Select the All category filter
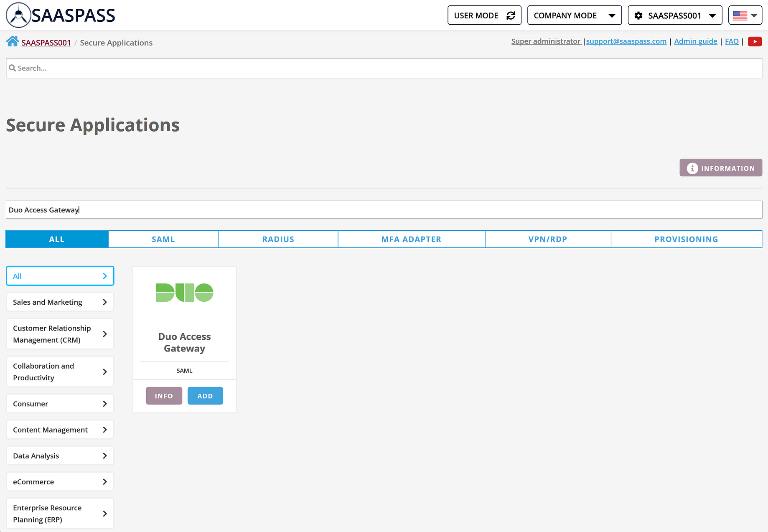Viewport: 768px width, 532px height. click(60, 276)
